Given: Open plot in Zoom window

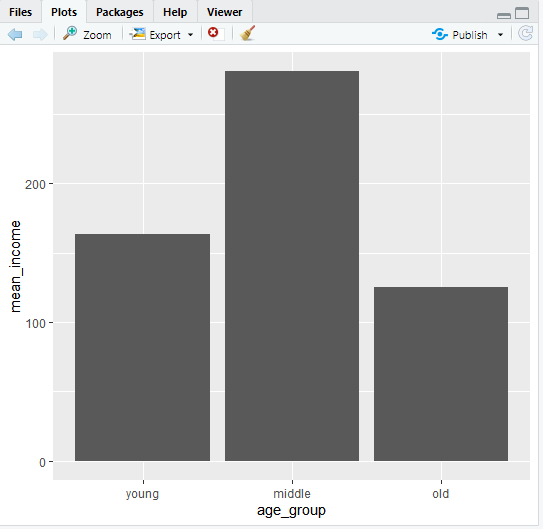Looking at the screenshot, I should (x=87, y=34).
